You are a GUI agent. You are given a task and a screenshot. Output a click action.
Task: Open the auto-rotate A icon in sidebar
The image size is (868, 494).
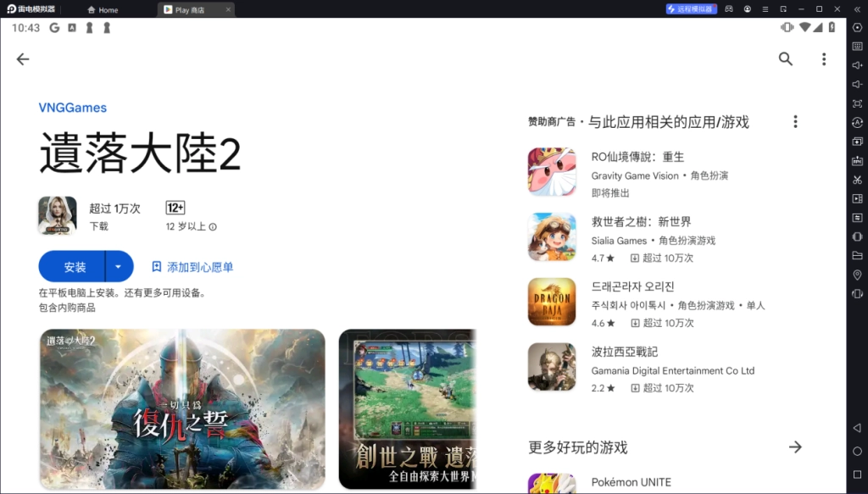[x=858, y=122]
